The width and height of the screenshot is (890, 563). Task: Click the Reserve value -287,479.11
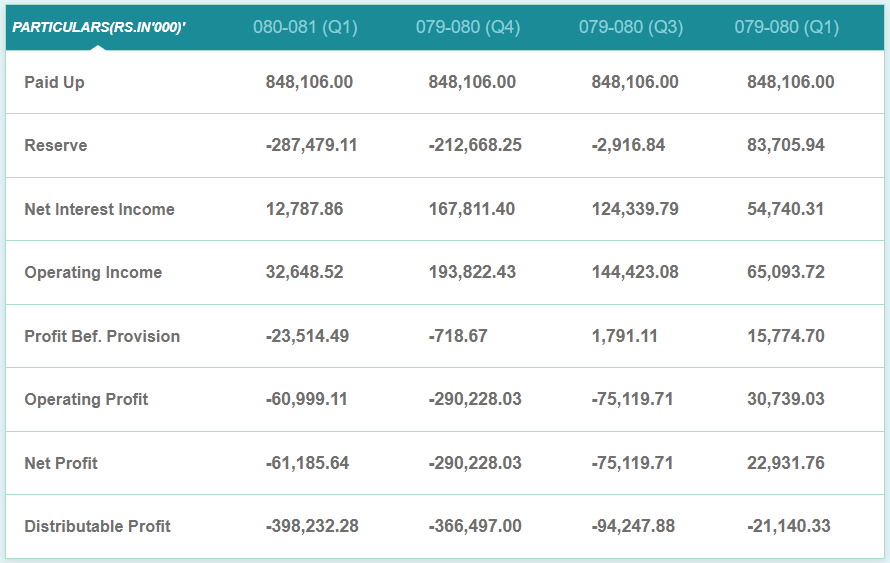311,145
